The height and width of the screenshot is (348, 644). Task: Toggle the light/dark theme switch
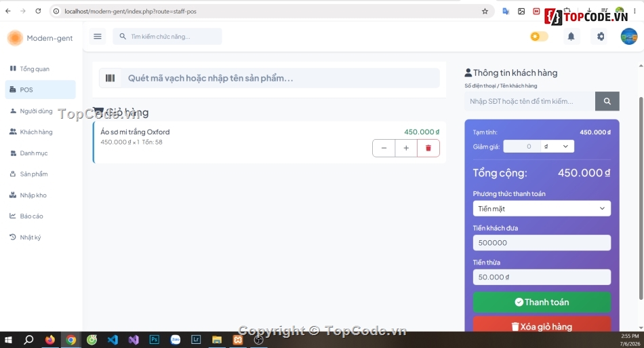tap(539, 37)
